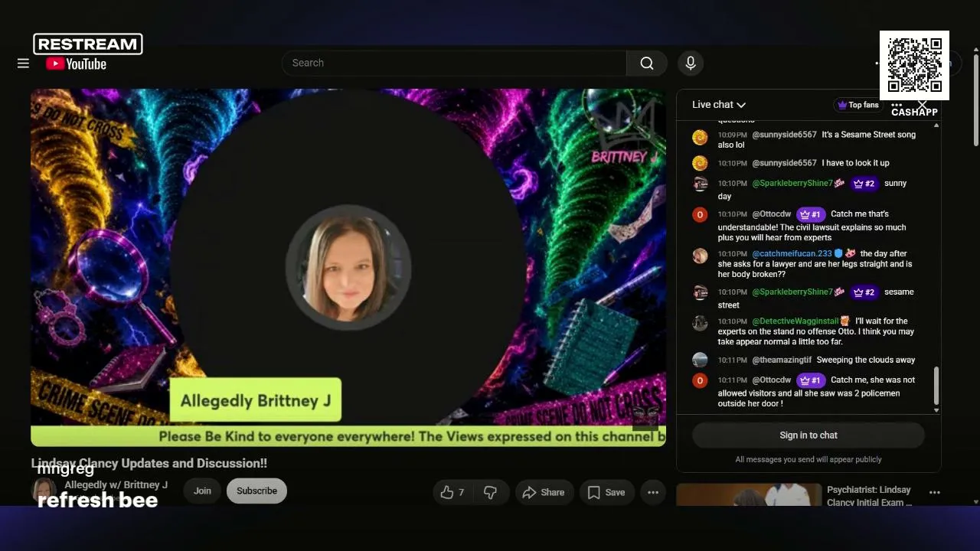Open more actions menu beside Save
This screenshot has width=980, height=551.
pos(653,493)
